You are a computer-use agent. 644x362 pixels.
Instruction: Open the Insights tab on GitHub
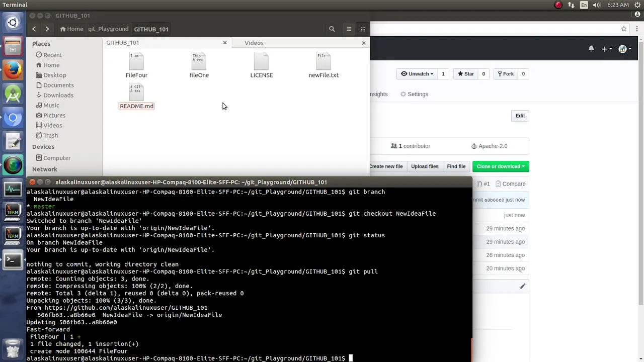pos(379,94)
